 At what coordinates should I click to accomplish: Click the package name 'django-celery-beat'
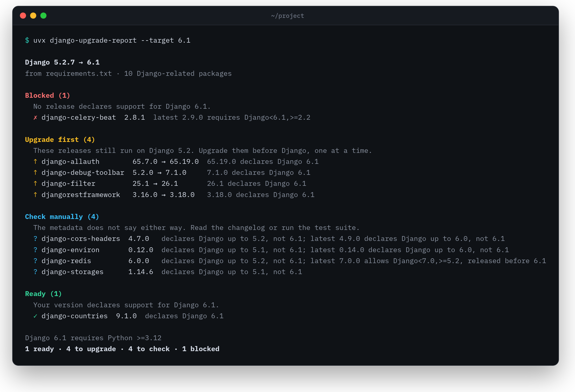(x=79, y=117)
